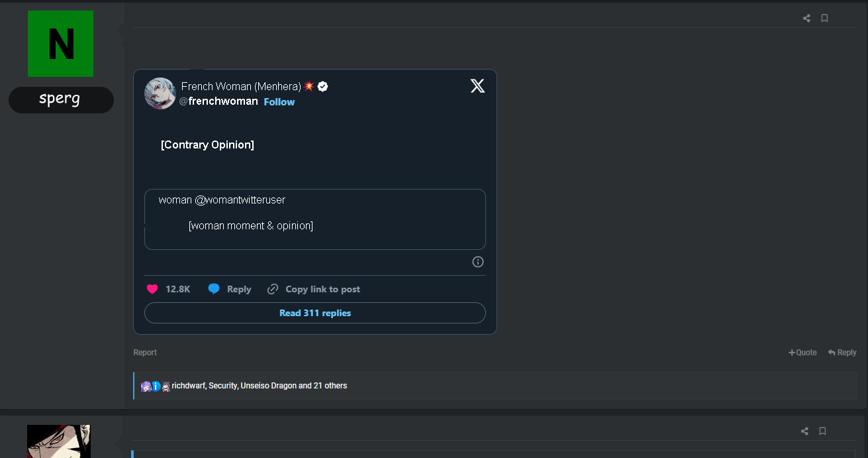Click the blue Reply bubble in tweet
868x458 pixels.
(214, 289)
